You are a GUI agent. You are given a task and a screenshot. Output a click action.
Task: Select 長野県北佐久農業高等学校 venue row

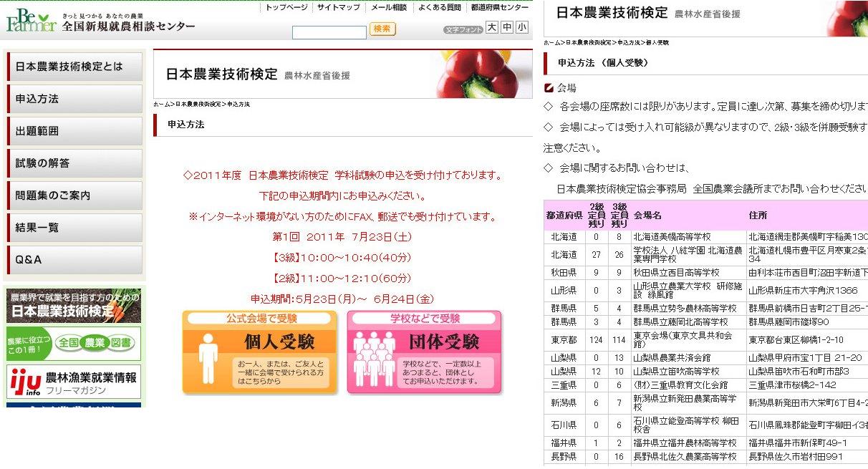[x=705, y=457]
